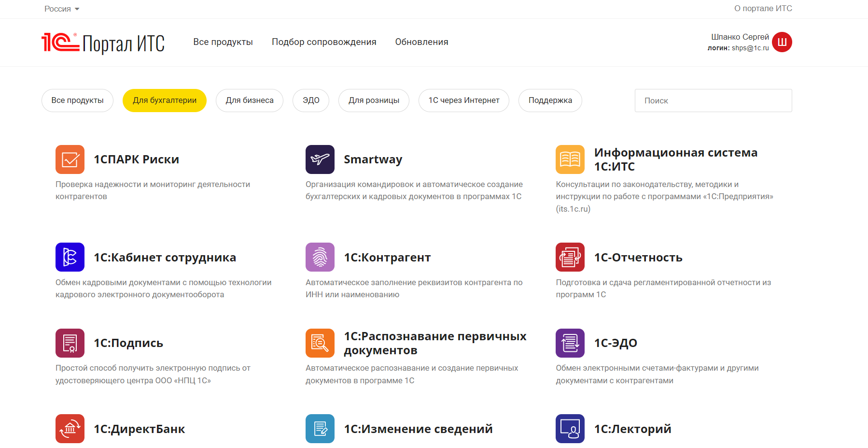The image size is (868, 448).
Task: Click the 1С Портал ИТС logo
Action: click(103, 43)
